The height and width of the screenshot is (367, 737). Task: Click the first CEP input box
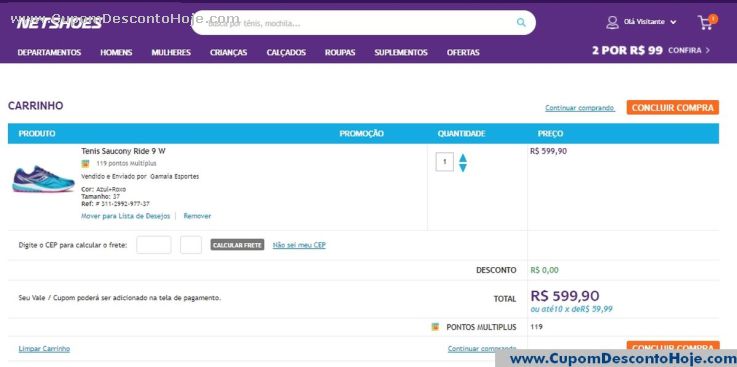coord(154,245)
